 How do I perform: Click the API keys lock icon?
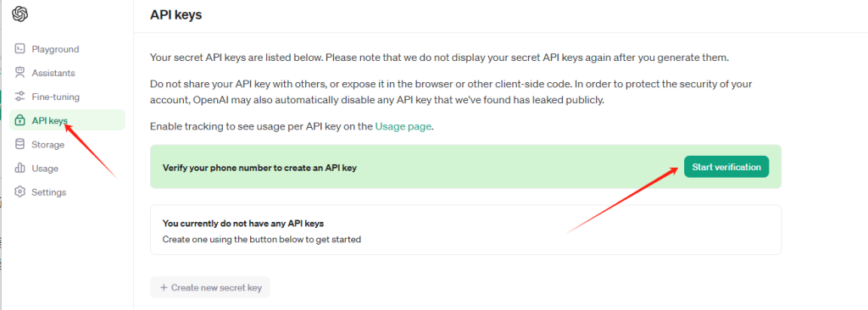pos(20,120)
